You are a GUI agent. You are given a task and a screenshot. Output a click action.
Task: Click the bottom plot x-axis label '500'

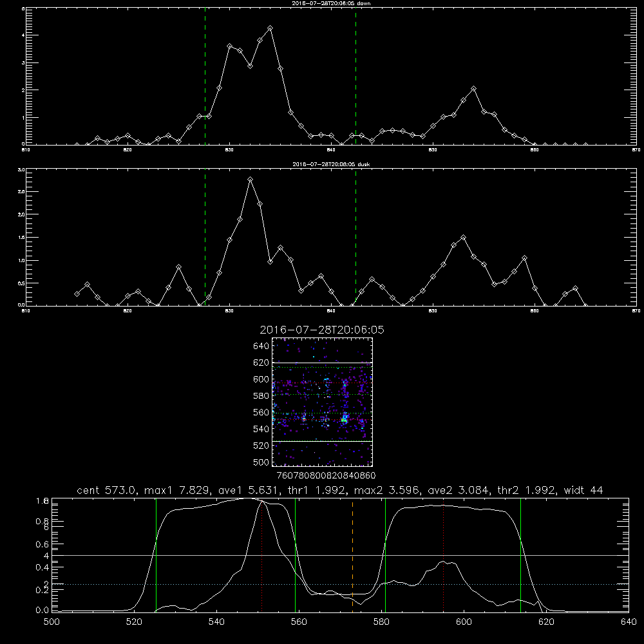pos(52,622)
